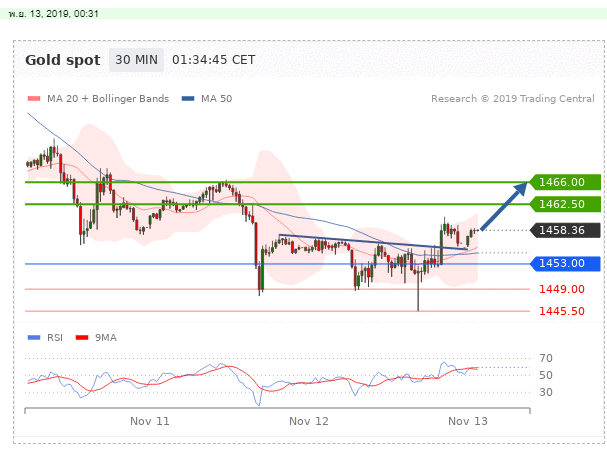Click the 13, 2019, 00:31 post date header

[53, 14]
